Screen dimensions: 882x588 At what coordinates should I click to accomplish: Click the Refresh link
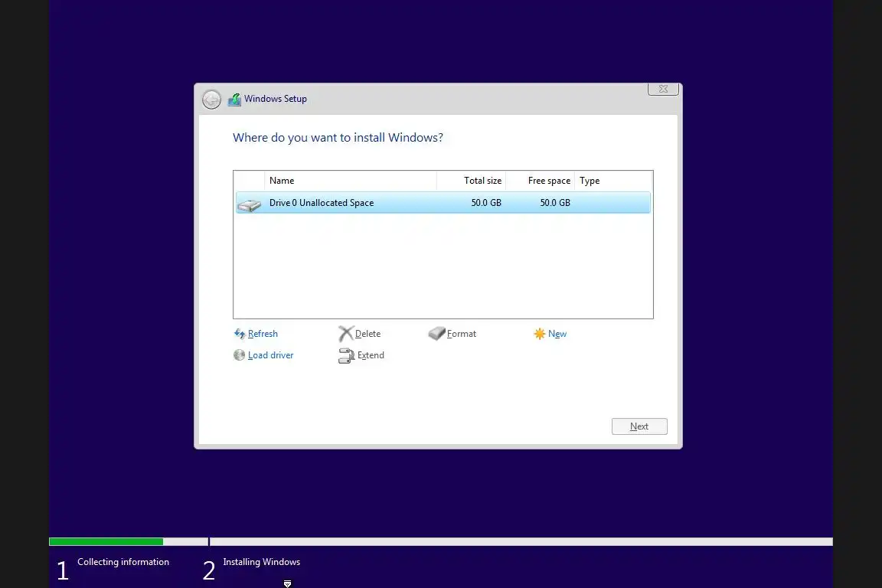[263, 334]
